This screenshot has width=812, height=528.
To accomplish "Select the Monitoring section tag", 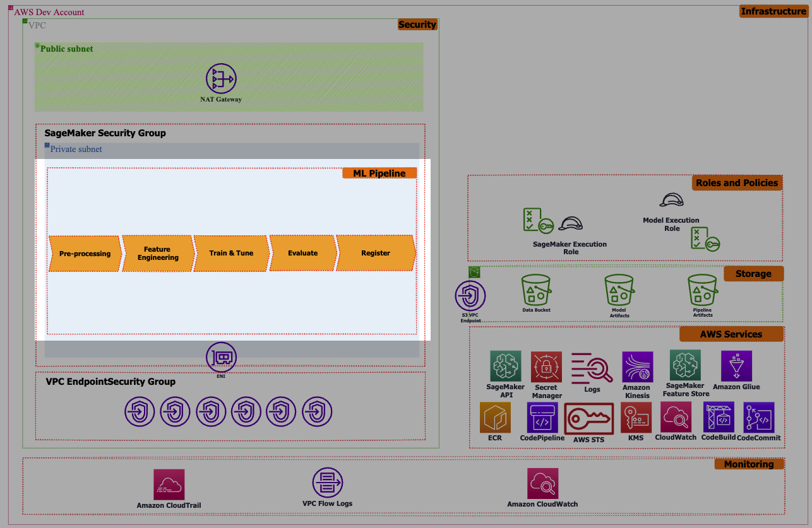I will [749, 464].
